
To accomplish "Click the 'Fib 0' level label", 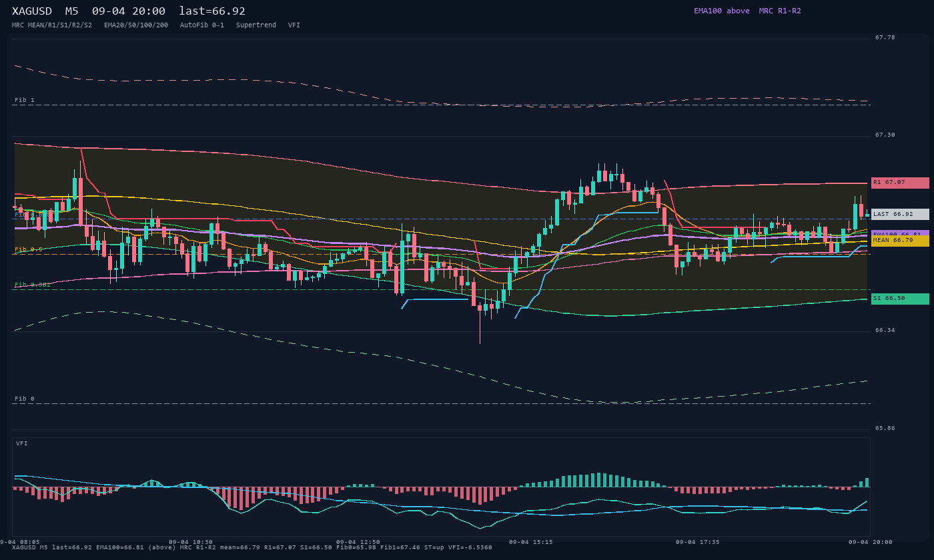I will tap(25, 399).
